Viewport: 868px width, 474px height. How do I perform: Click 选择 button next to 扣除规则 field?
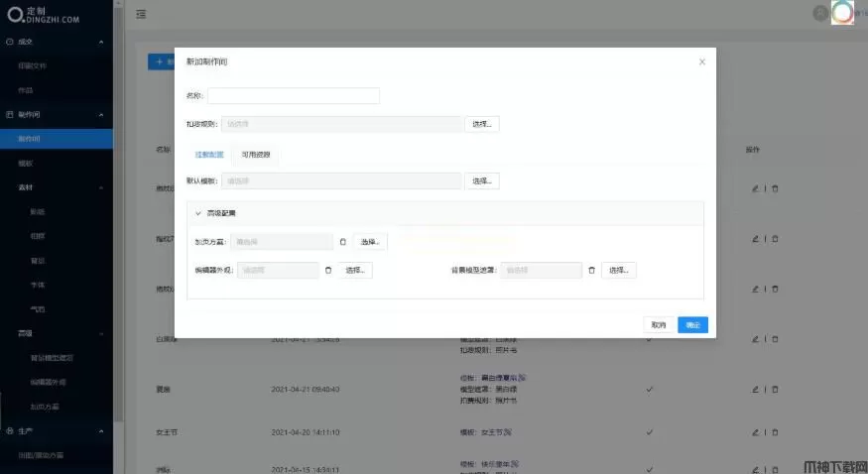(x=482, y=124)
